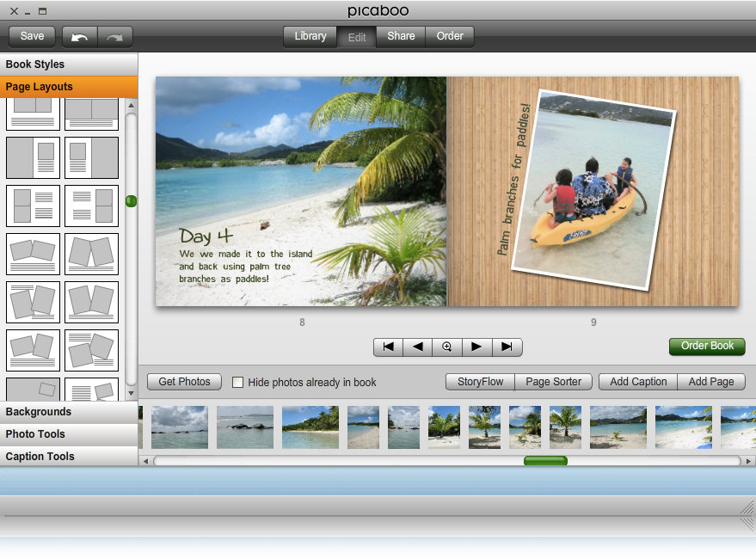Select the cloudy sky over sea photo thumbnail

[180, 427]
